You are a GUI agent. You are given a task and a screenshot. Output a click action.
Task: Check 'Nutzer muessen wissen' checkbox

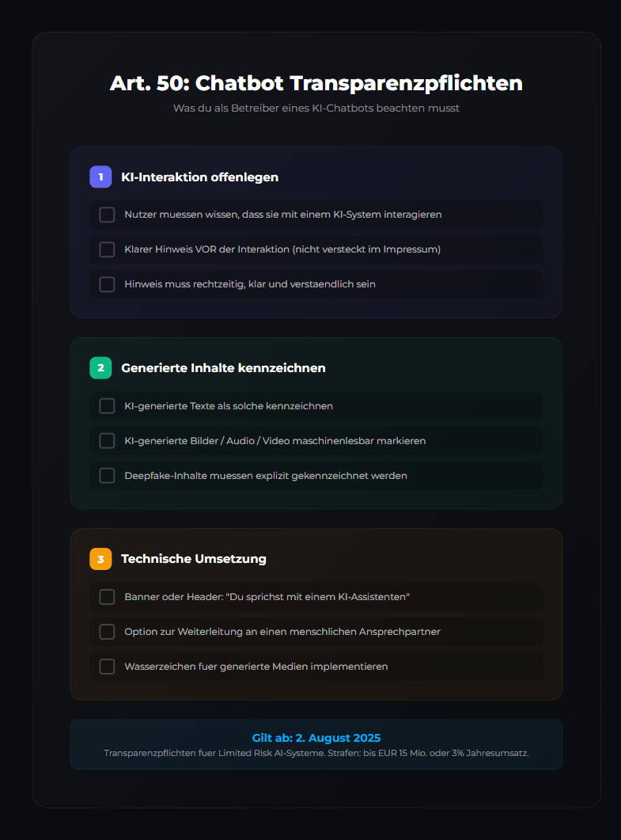tap(107, 215)
